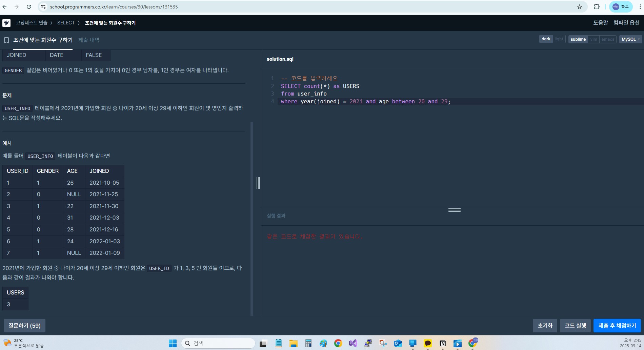Switch editor theme to light

point(559,39)
